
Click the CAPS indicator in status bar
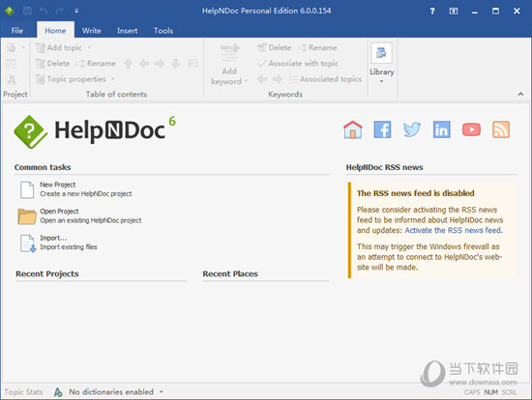(472, 392)
